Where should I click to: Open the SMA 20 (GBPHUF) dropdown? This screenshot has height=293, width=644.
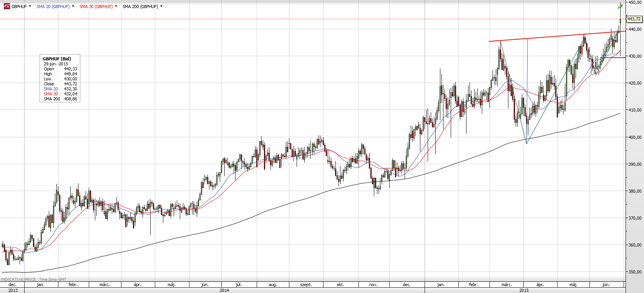(x=73, y=6)
